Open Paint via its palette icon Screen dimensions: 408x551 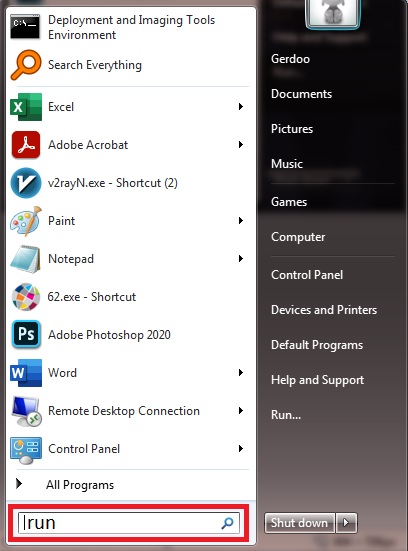[26, 221]
